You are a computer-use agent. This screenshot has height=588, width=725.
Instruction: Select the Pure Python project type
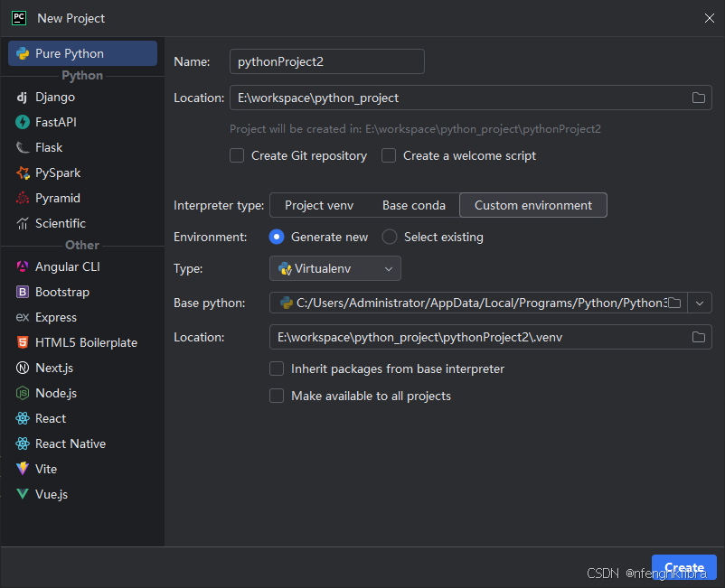tap(83, 53)
